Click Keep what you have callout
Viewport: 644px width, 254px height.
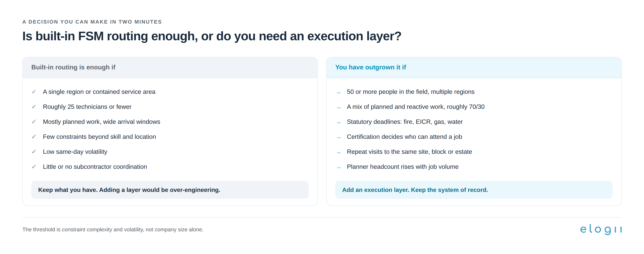click(170, 190)
